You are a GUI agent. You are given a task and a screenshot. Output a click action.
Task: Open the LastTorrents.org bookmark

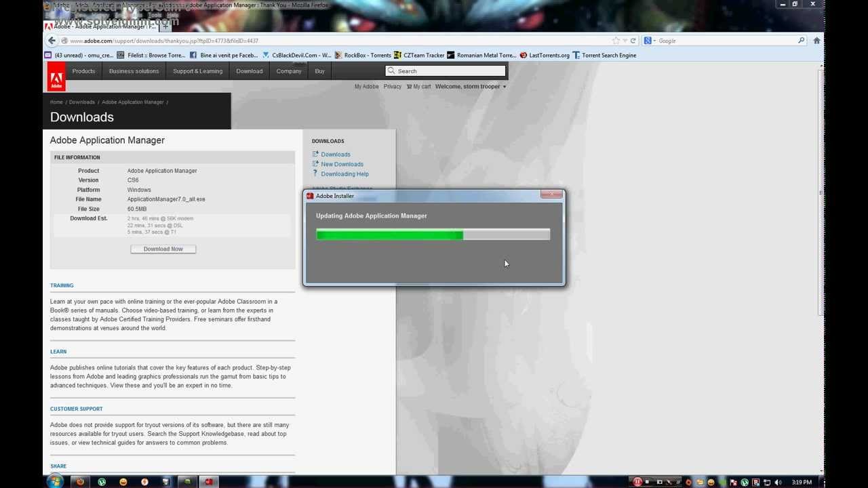point(545,56)
